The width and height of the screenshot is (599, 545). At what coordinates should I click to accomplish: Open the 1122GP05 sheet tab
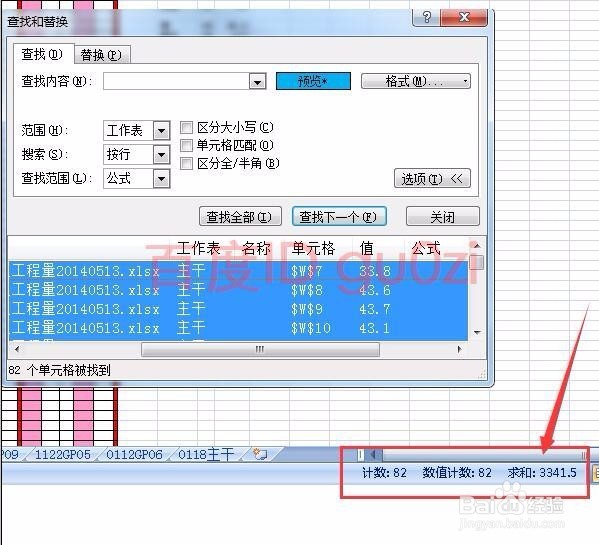tap(63, 454)
